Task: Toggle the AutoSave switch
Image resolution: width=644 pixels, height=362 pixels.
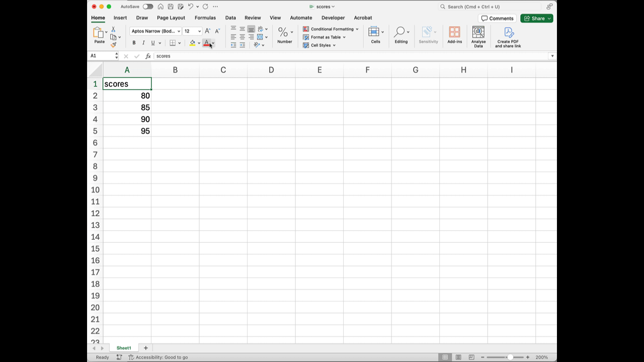Action: point(147,7)
